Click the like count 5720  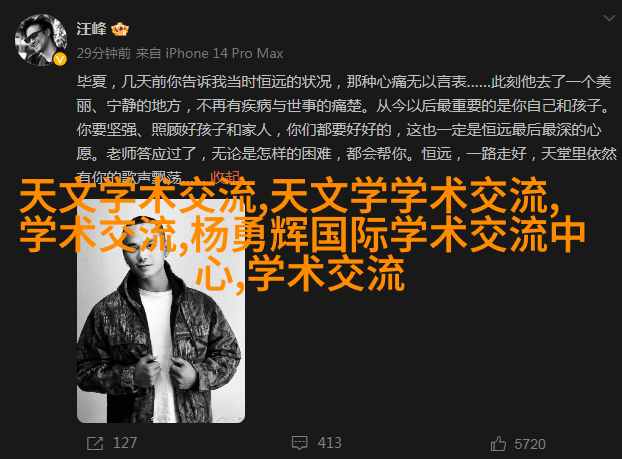point(530,444)
